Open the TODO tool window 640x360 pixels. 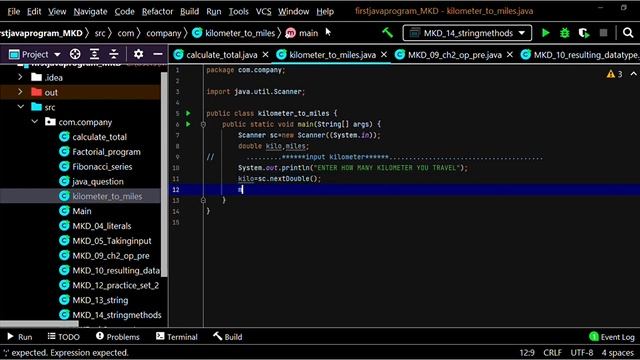click(x=63, y=337)
